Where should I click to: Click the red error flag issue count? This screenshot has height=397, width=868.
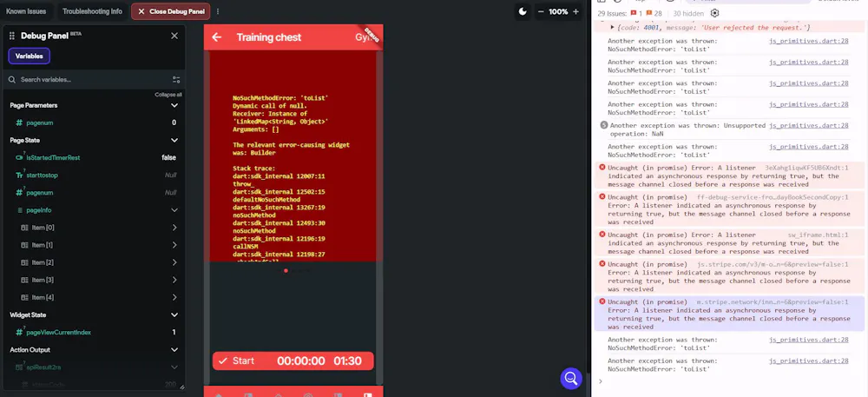click(x=636, y=13)
